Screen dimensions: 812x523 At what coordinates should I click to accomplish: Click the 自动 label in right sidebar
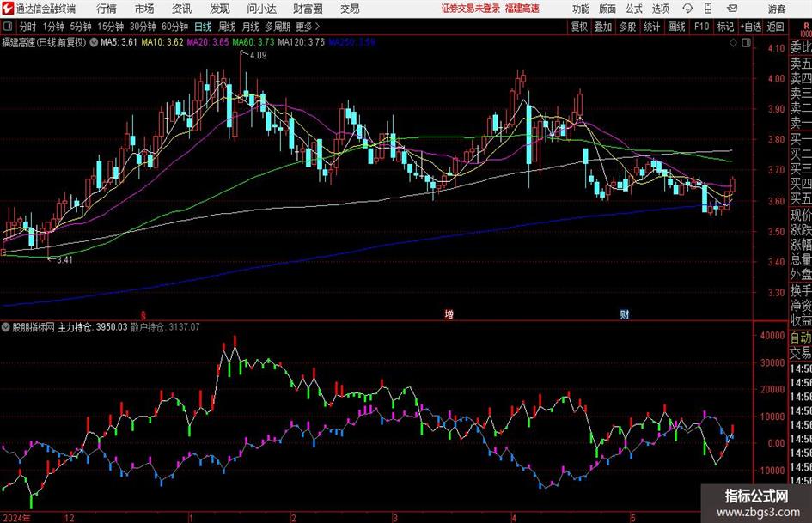tap(801, 338)
